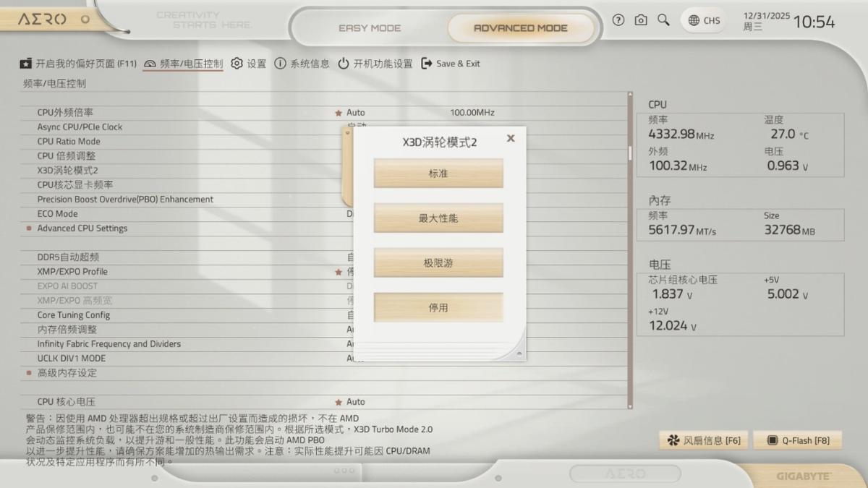Select the DDR5自动超频 row
This screenshot has width=868, height=488.
pyautogui.click(x=324, y=257)
